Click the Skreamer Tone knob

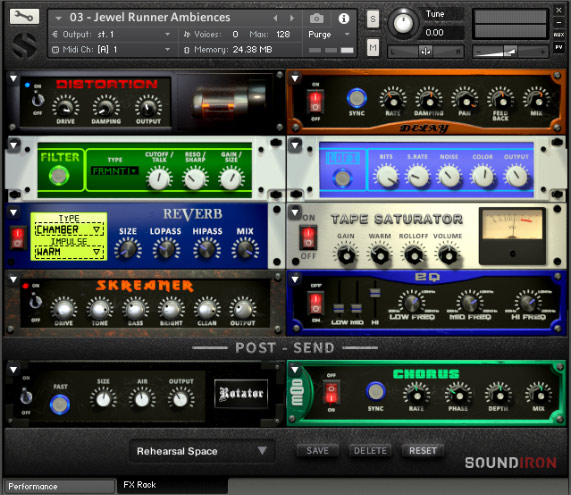pyautogui.click(x=99, y=309)
